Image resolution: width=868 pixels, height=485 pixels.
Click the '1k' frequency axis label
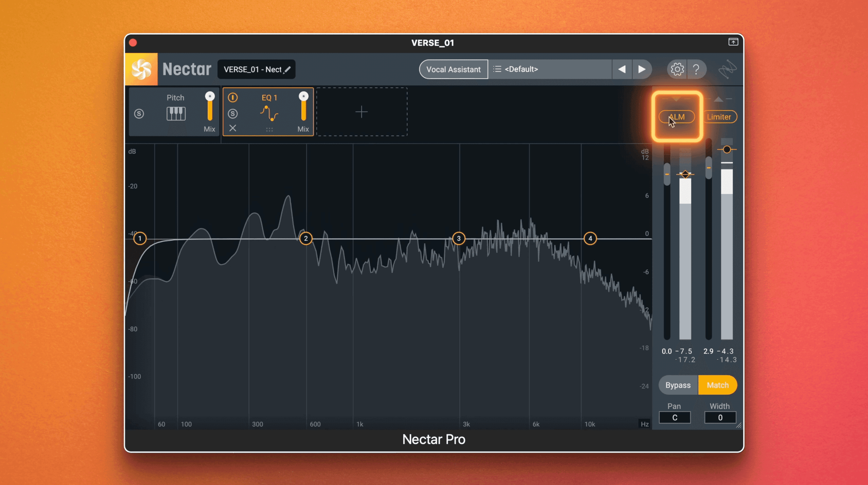[360, 424]
